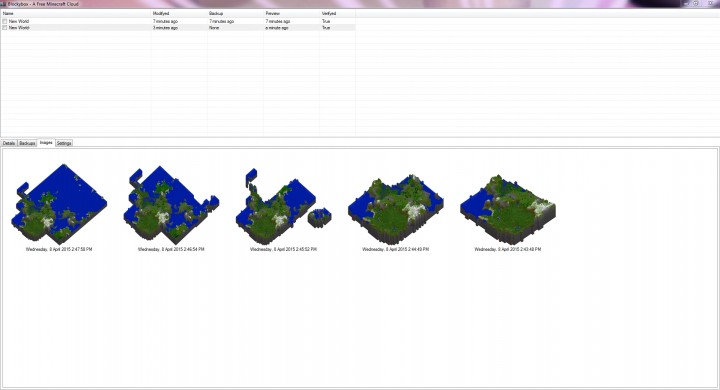Click the Verifyed 'True' cell in the second row

coord(326,28)
